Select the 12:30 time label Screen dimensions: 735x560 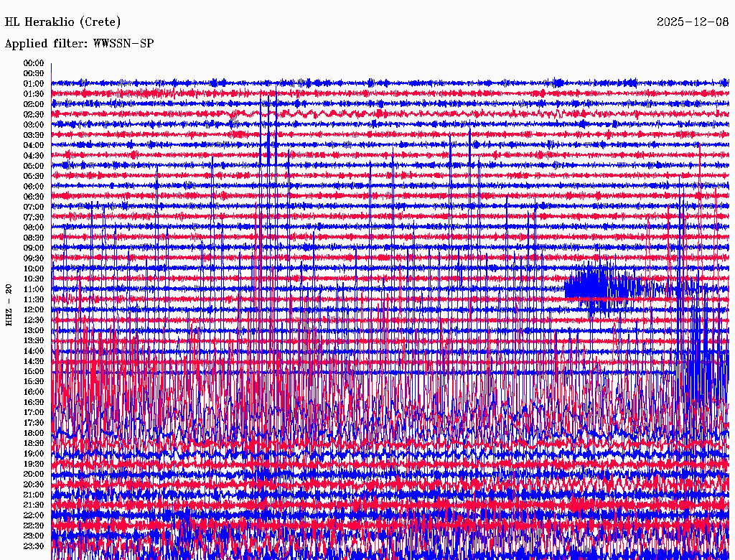[34, 320]
